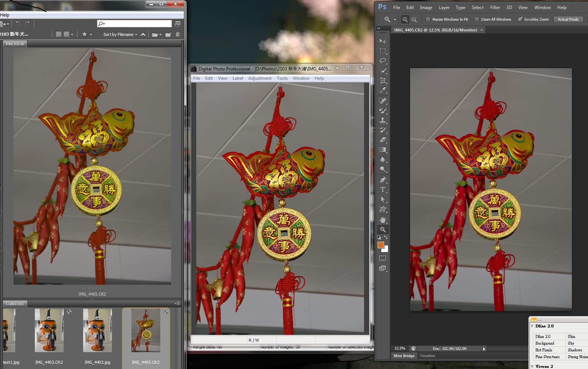Open the Help menu in Bridge
588x369 pixels.
pyautogui.click(x=5, y=15)
